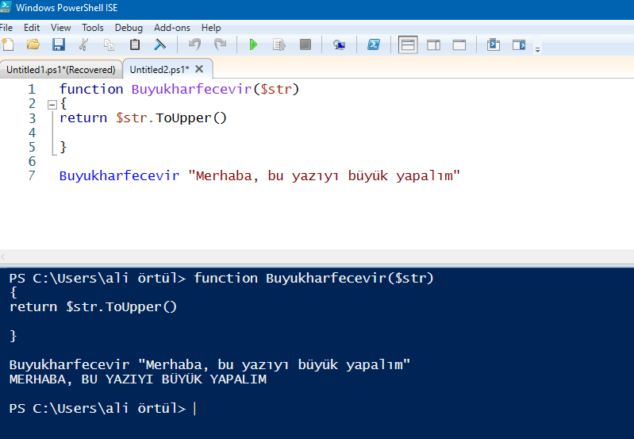
Task: Collapse the function block outline on line 2
Action: point(50,104)
